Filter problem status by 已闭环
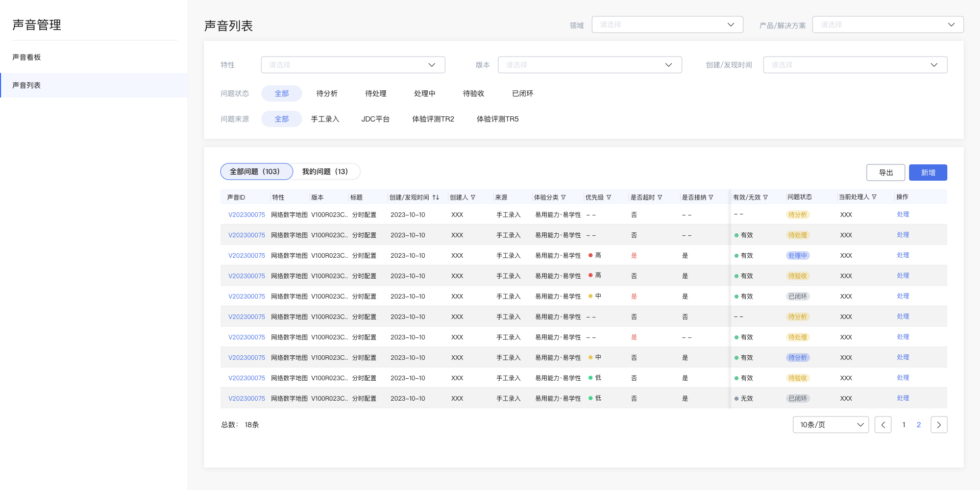 [523, 93]
